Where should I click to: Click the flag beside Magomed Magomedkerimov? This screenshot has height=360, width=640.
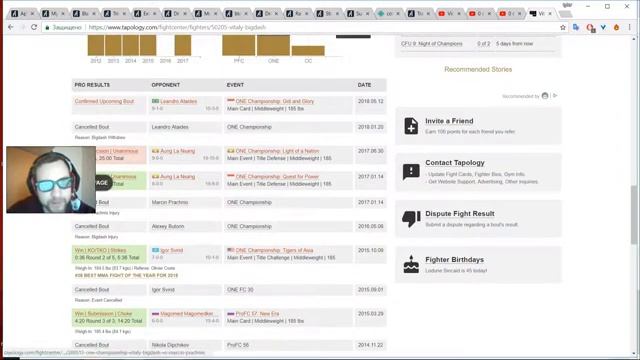[x=156, y=314]
